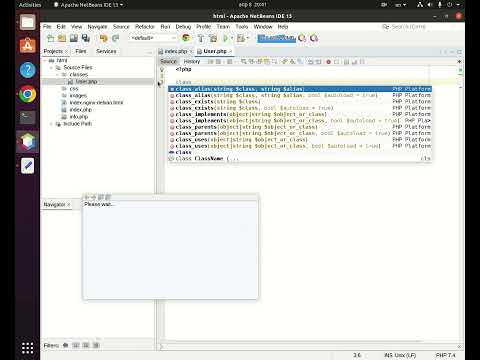
Task: Start macro recording with the red dot icon
Action: click(329, 62)
